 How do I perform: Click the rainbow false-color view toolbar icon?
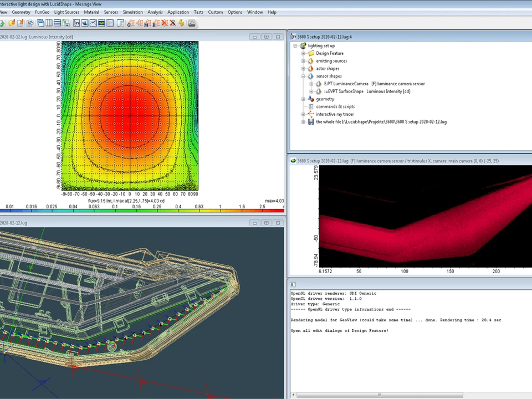click(x=101, y=23)
